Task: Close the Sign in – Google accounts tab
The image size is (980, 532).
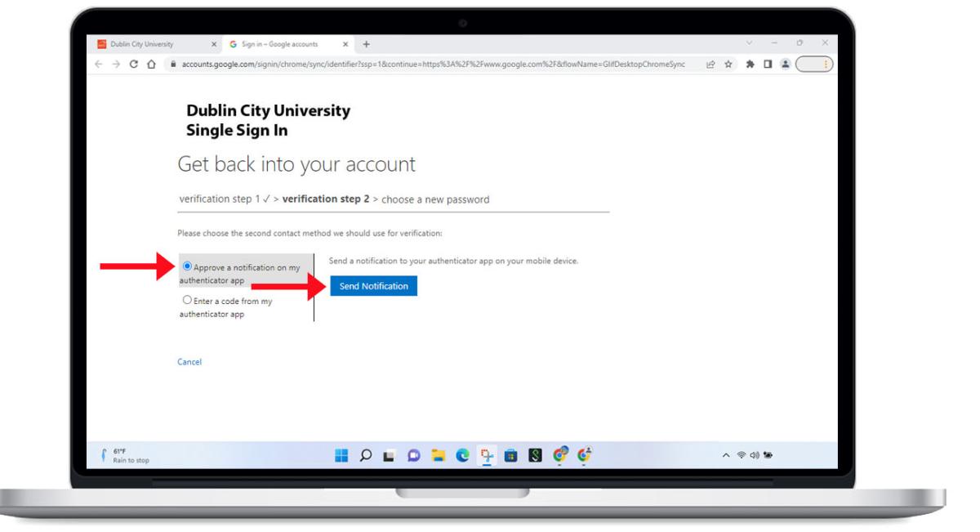Action: (345, 43)
